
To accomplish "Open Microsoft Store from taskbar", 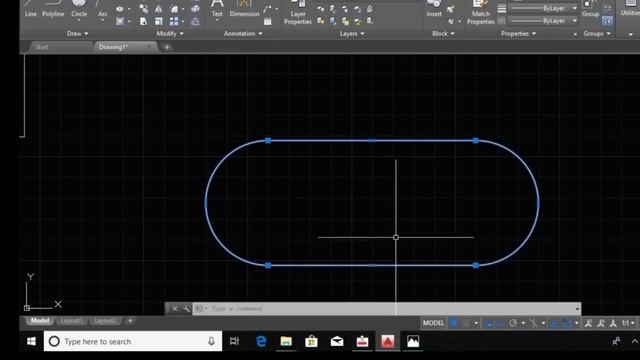I will 311,341.
